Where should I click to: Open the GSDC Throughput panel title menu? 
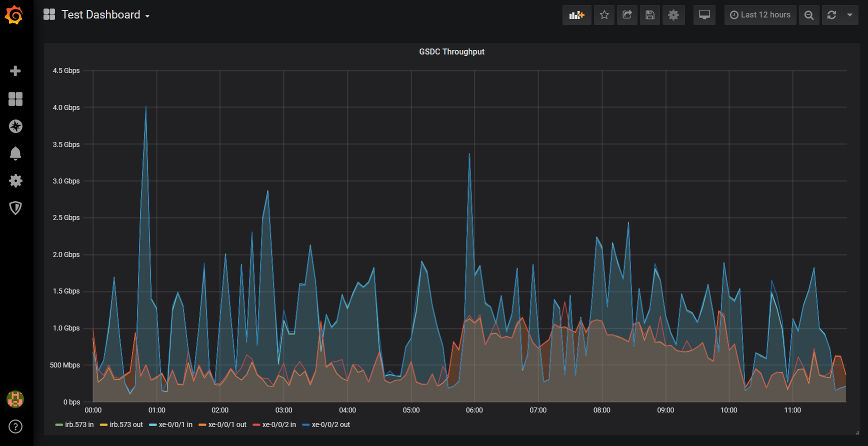point(451,52)
